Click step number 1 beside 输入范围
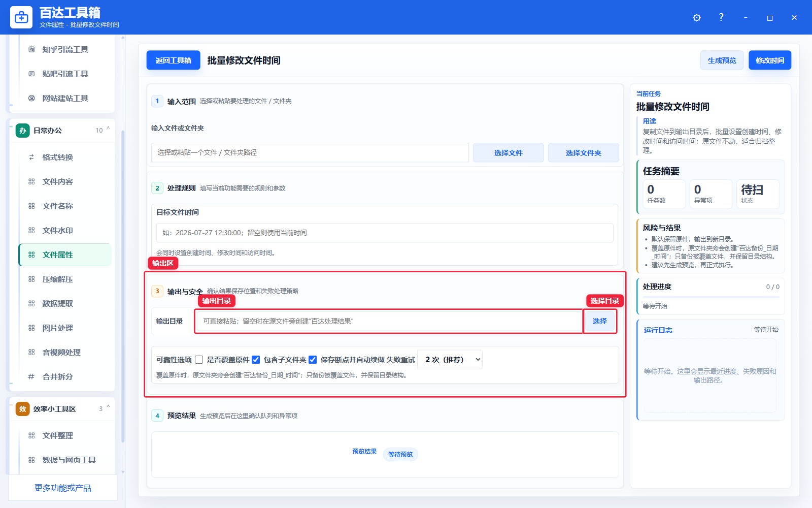The height and width of the screenshot is (508, 812). (x=157, y=101)
